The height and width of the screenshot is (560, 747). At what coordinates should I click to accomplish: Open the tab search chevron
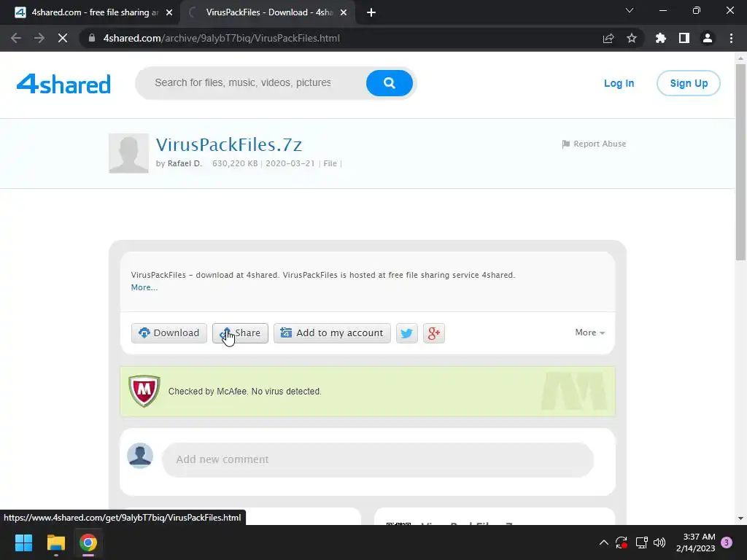tap(630, 10)
